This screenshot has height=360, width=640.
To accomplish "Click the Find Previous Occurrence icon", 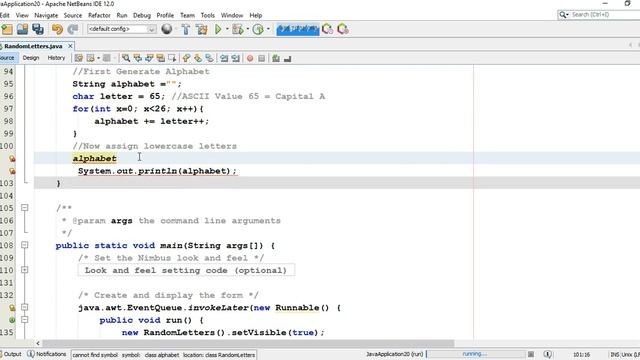I will (138, 58).
